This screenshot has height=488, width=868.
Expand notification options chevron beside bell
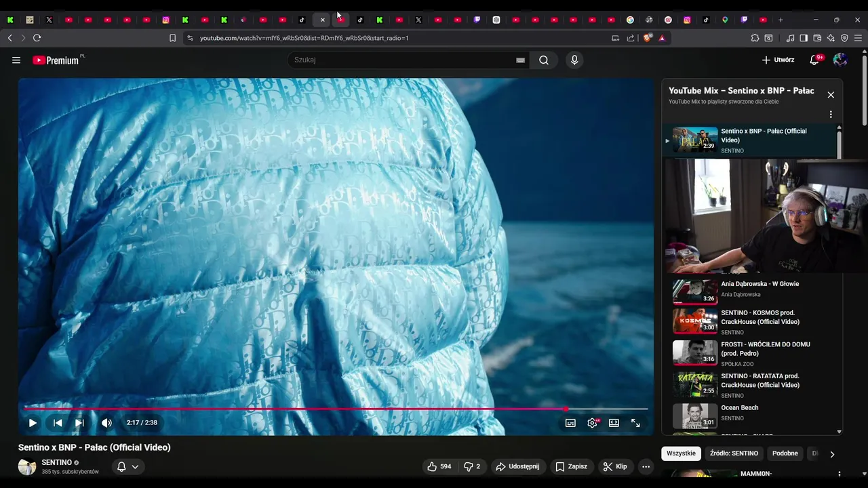click(x=135, y=466)
